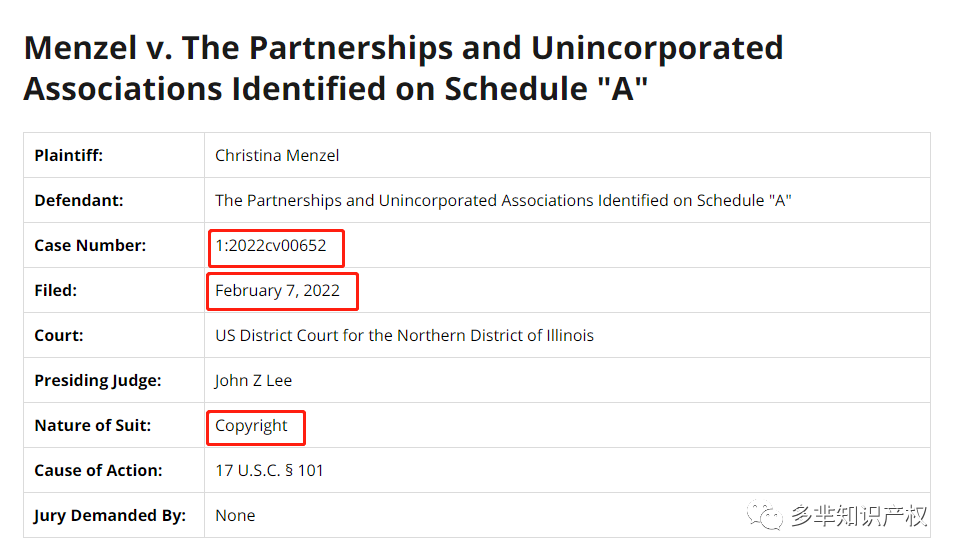Click the Filed: row label

tap(56, 291)
